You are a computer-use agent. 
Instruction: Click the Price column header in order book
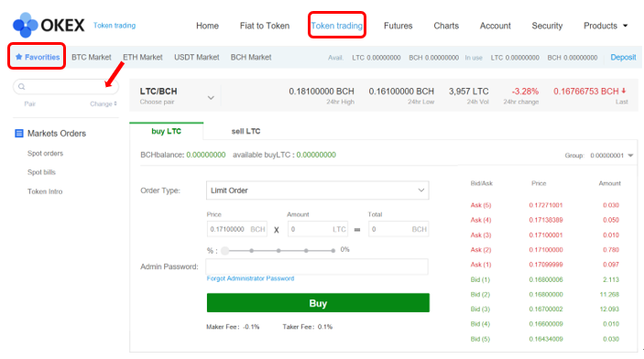click(x=539, y=183)
